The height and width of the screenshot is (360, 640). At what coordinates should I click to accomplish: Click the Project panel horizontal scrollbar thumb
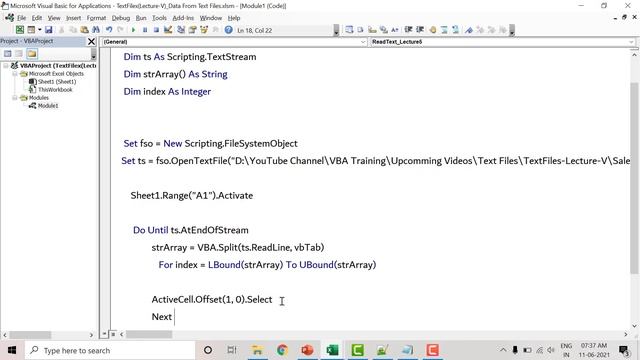point(30,335)
